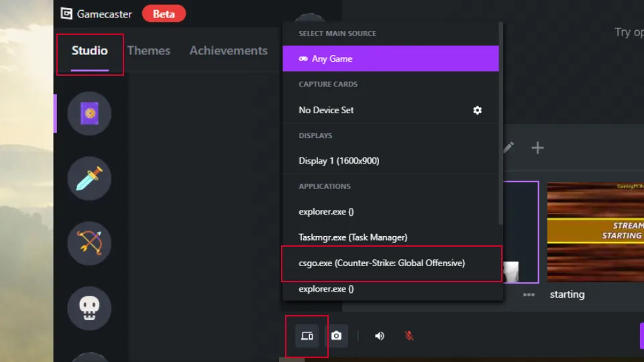The height and width of the screenshot is (362, 644).
Task: Click the Gamecaster logo icon
Action: pos(66,13)
